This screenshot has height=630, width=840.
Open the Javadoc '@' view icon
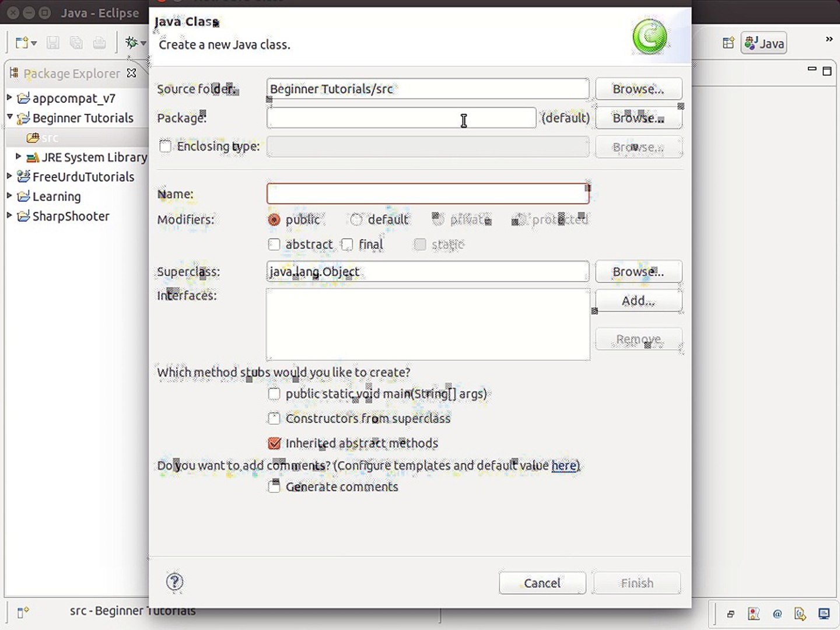(x=777, y=614)
